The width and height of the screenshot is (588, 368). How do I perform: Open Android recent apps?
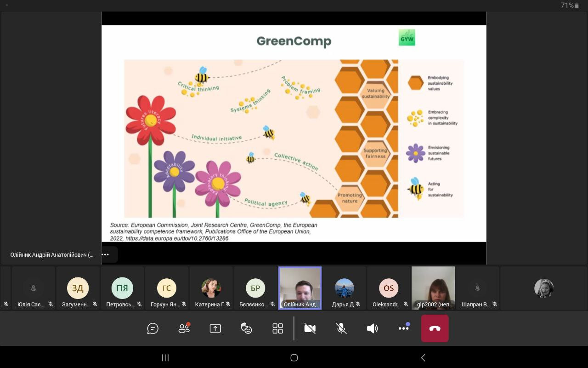pyautogui.click(x=165, y=357)
